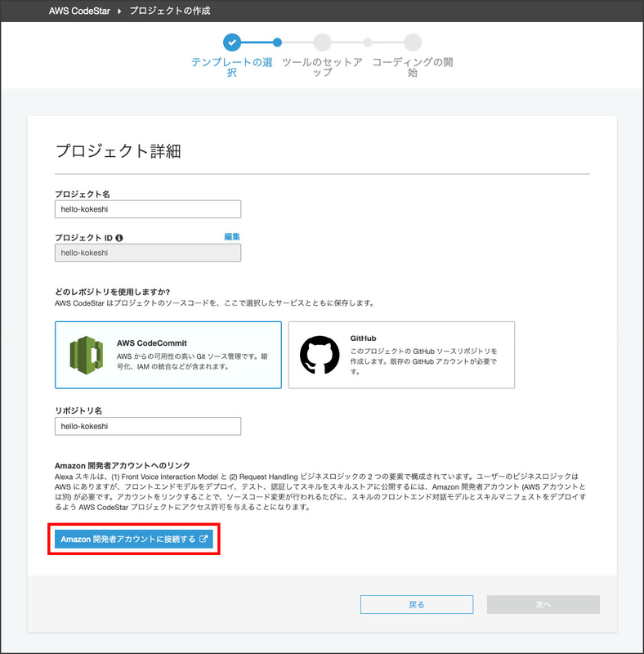Click the external link icon on connect button
The height and width of the screenshot is (654, 644).
[x=203, y=539]
